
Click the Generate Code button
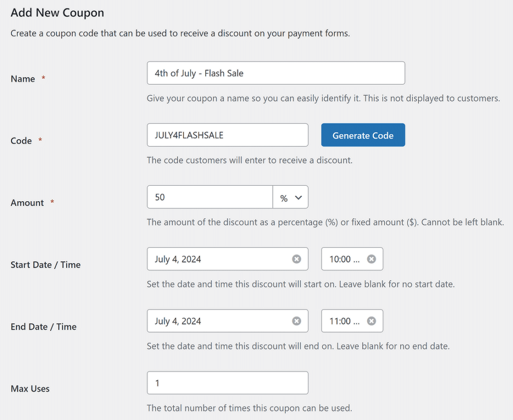point(363,135)
